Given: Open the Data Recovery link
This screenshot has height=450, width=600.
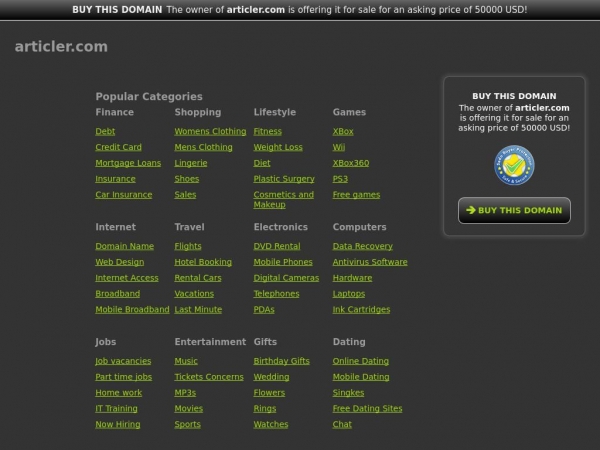Looking at the screenshot, I should tap(362, 246).
